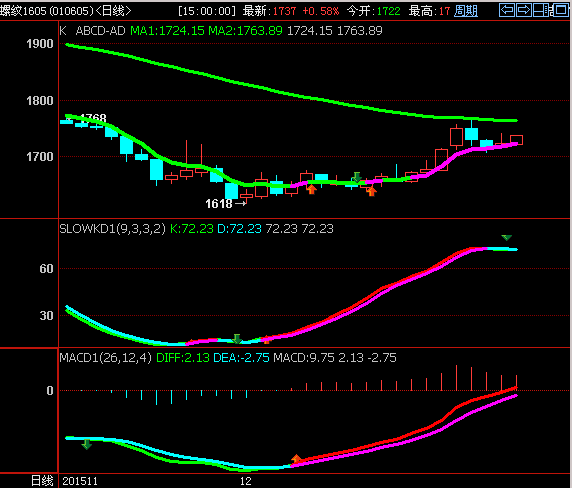Screen dimensions: 572x488
Task: Click the 1800 price axis label
Action: click(40, 101)
